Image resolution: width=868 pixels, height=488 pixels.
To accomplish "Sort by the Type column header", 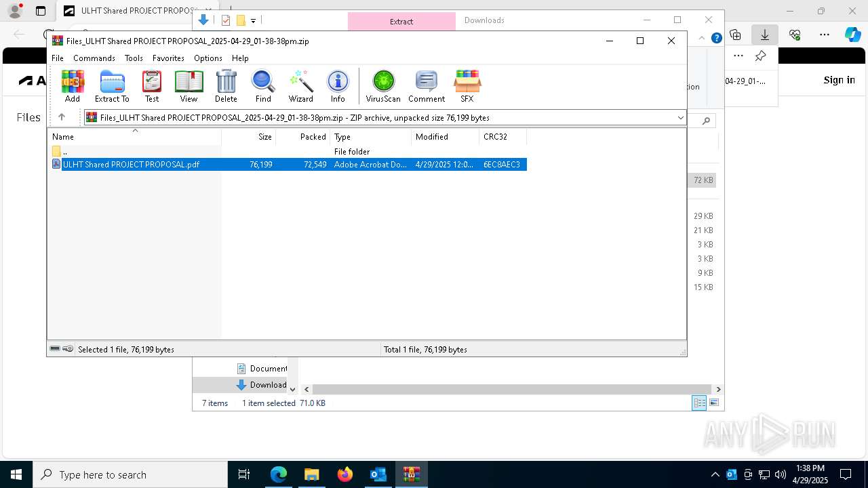I will 371,137.
